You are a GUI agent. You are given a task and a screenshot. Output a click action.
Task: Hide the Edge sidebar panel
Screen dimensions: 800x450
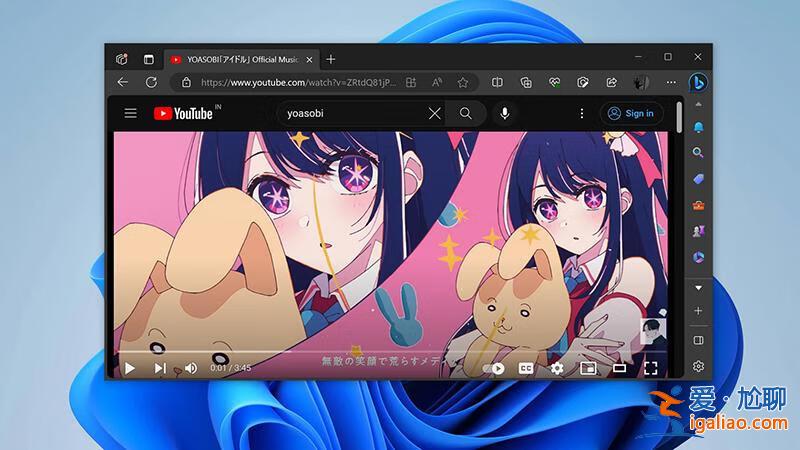[698, 340]
